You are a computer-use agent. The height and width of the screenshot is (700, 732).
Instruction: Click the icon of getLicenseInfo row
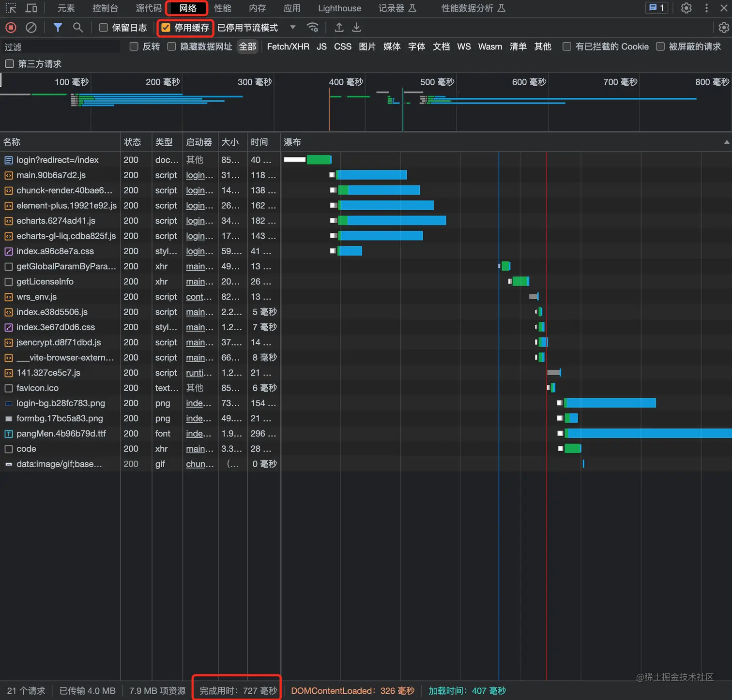pyautogui.click(x=9, y=282)
